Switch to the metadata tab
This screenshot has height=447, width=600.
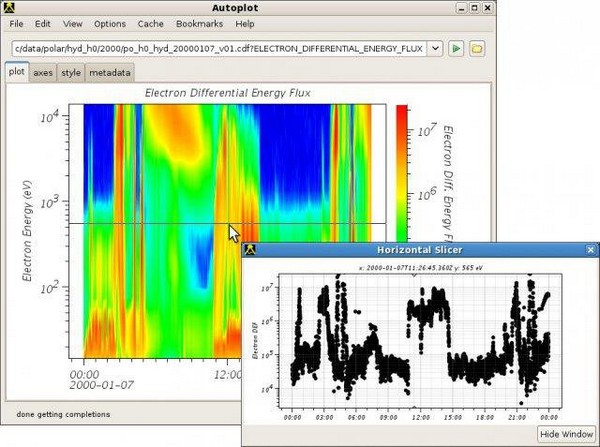coord(110,73)
